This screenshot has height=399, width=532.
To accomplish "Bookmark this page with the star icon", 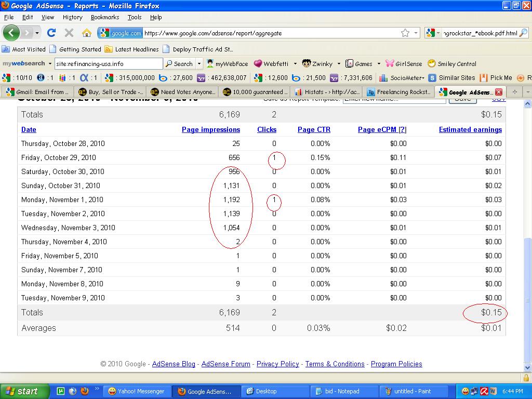I will (405, 33).
